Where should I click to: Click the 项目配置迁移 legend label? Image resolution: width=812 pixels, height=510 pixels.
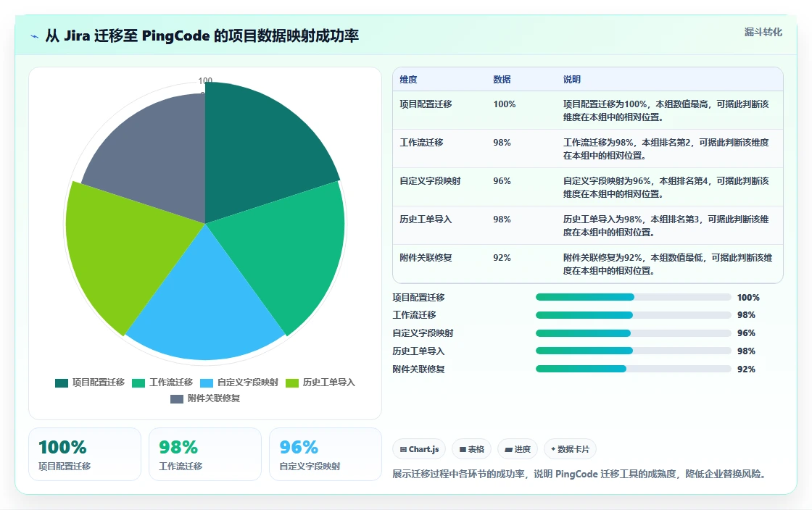click(99, 382)
